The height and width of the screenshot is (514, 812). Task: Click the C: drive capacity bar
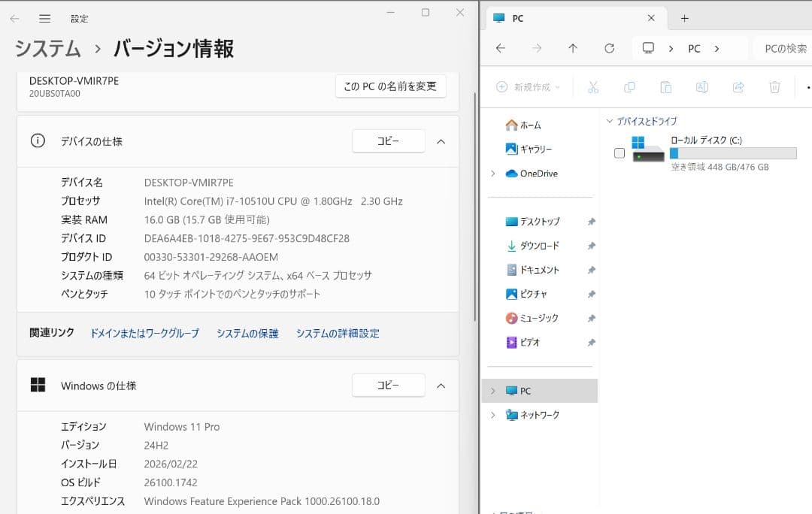[733, 153]
